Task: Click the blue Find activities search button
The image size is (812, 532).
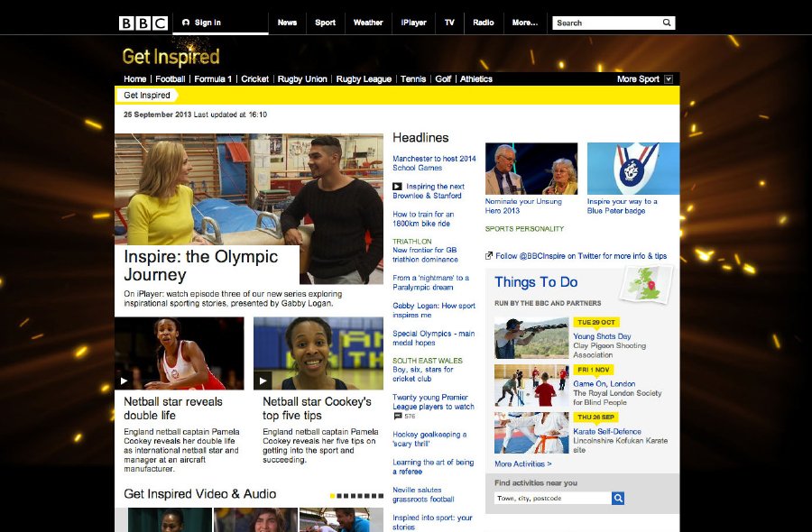Action: pos(618,498)
